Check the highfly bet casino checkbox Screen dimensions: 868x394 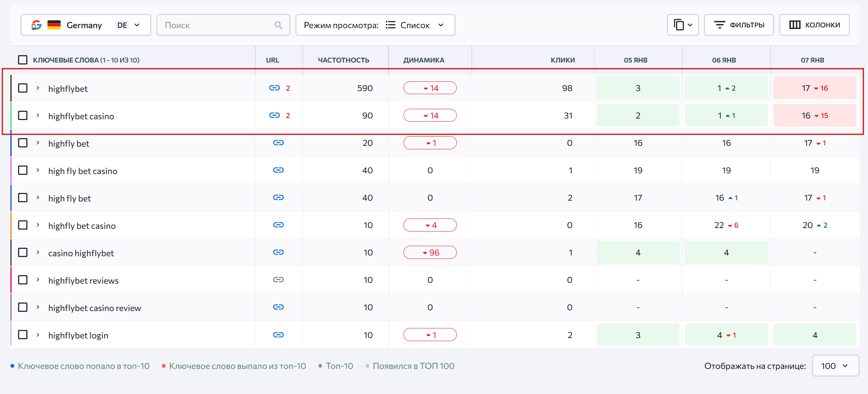pyautogui.click(x=23, y=225)
